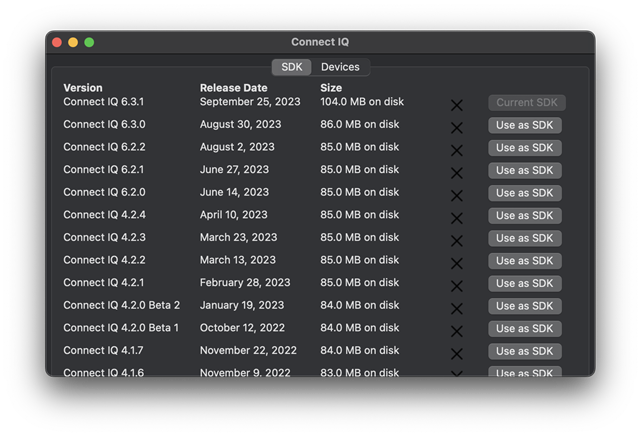Screen dimensions: 640x436
Task: Click the September 25, 2023 date
Action: [250, 102]
